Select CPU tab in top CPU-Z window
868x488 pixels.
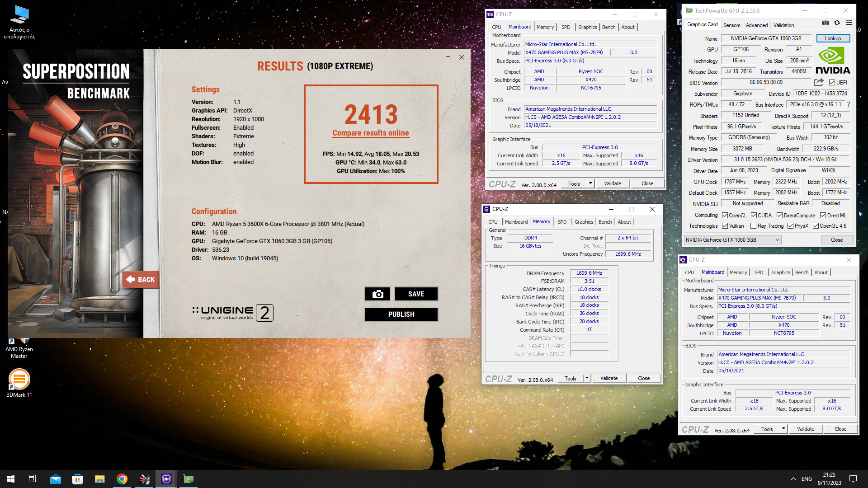click(496, 27)
